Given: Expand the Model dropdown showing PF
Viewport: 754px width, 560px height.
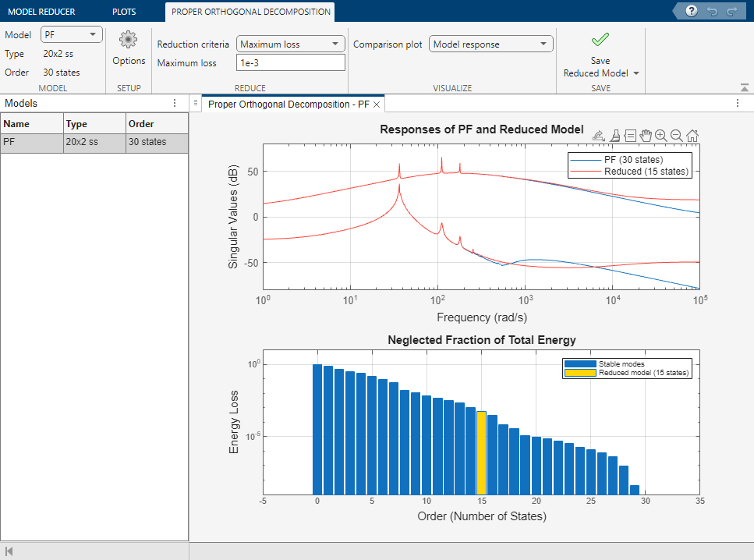Looking at the screenshot, I should (x=71, y=34).
